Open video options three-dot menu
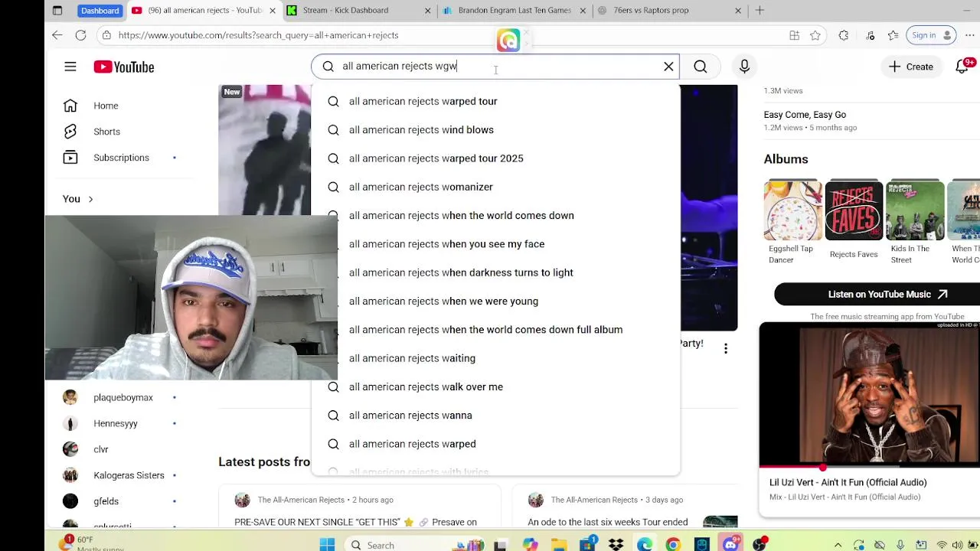Viewport: 980px width, 551px height. [x=726, y=349]
